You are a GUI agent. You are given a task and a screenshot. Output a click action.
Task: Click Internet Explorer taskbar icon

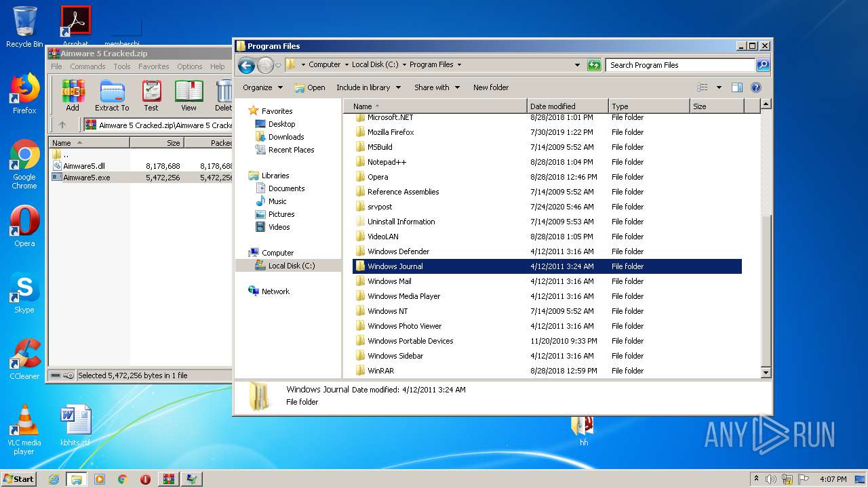[54, 479]
